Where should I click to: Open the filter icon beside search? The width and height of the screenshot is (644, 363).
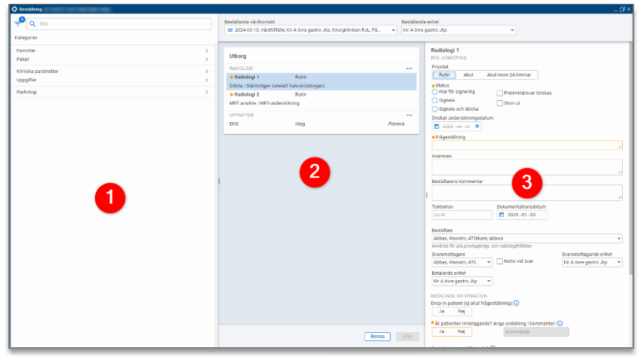click(x=18, y=24)
